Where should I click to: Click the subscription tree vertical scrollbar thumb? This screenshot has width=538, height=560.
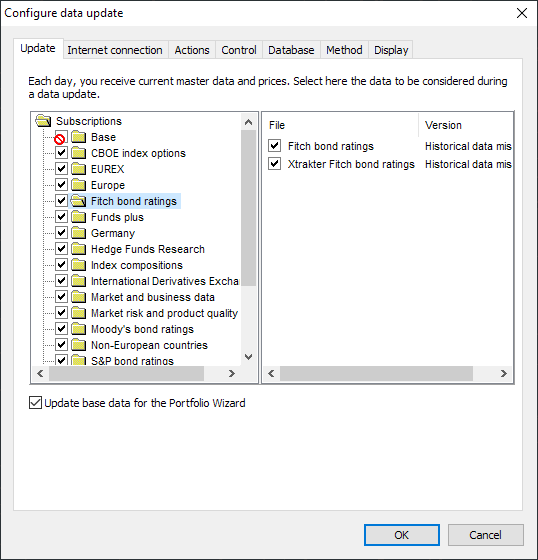(249, 208)
